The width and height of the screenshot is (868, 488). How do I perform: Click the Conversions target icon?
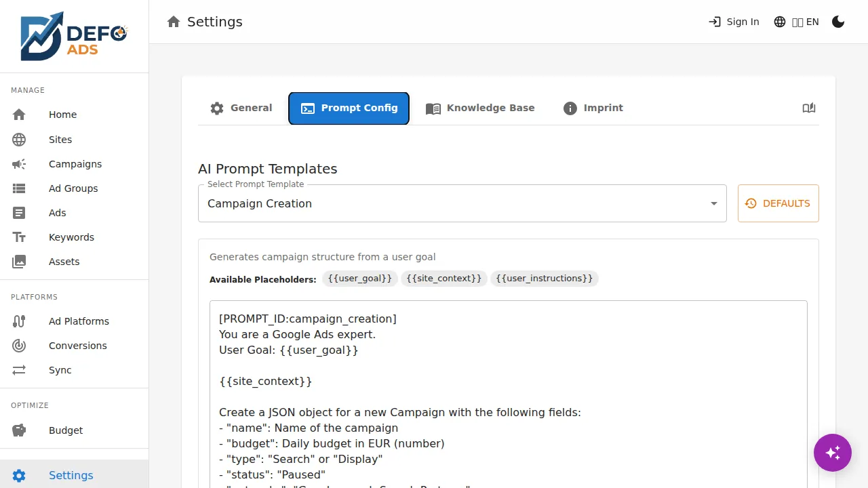tap(19, 346)
